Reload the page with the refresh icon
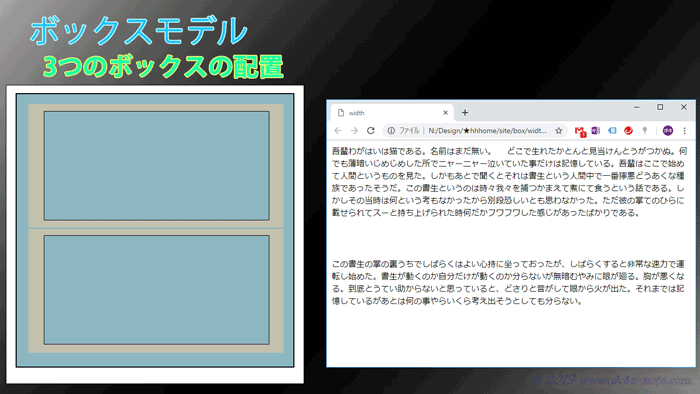Image resolution: width=700 pixels, height=394 pixels. 371,130
